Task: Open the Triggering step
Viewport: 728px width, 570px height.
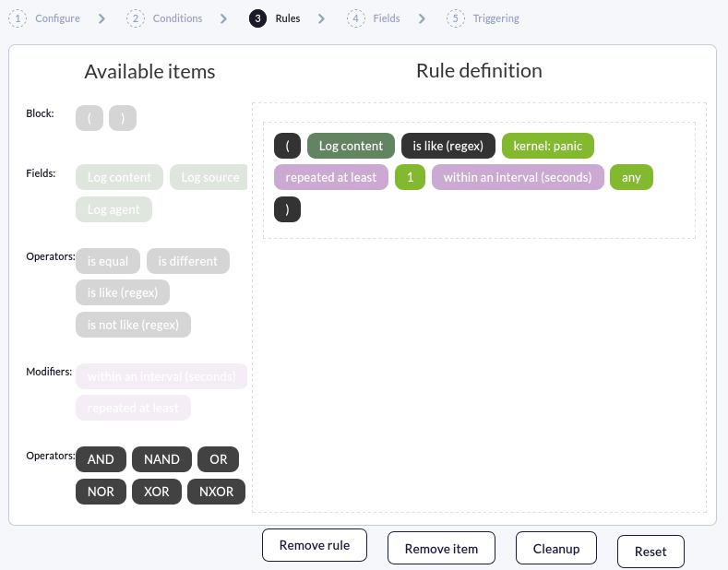Action: click(x=483, y=18)
